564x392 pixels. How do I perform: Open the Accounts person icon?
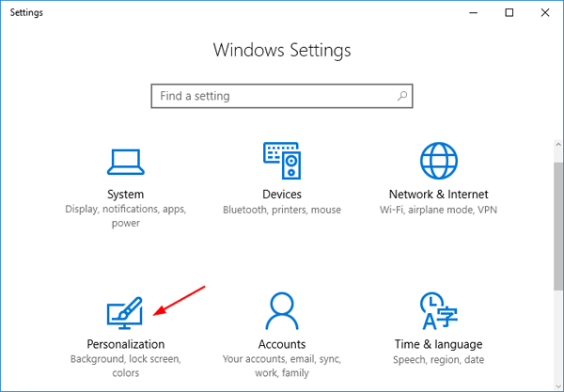(282, 311)
